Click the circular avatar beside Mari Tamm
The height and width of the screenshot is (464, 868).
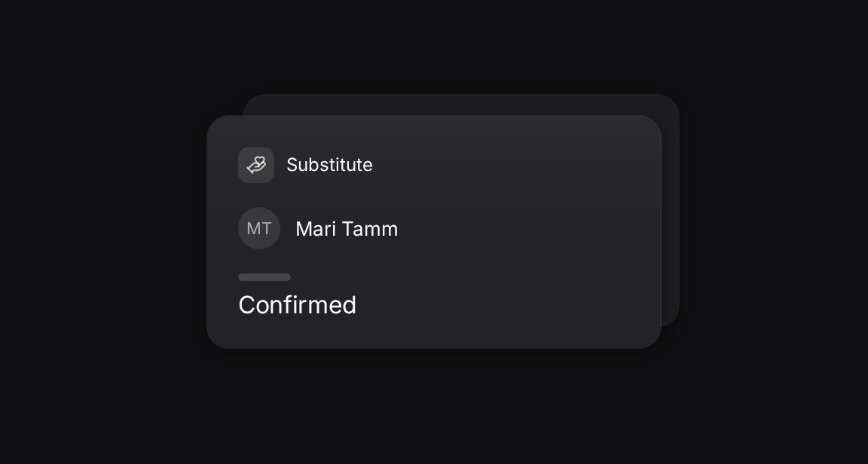point(259,228)
